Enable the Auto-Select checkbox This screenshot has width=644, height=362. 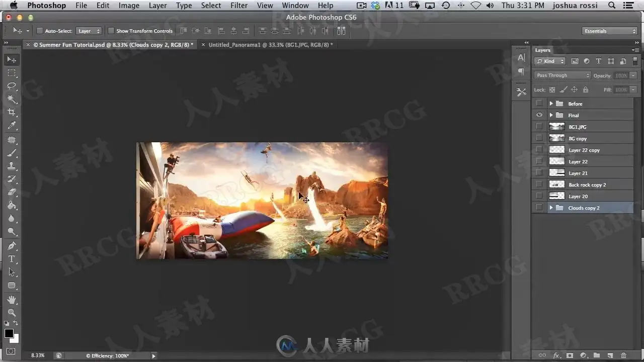pyautogui.click(x=40, y=31)
